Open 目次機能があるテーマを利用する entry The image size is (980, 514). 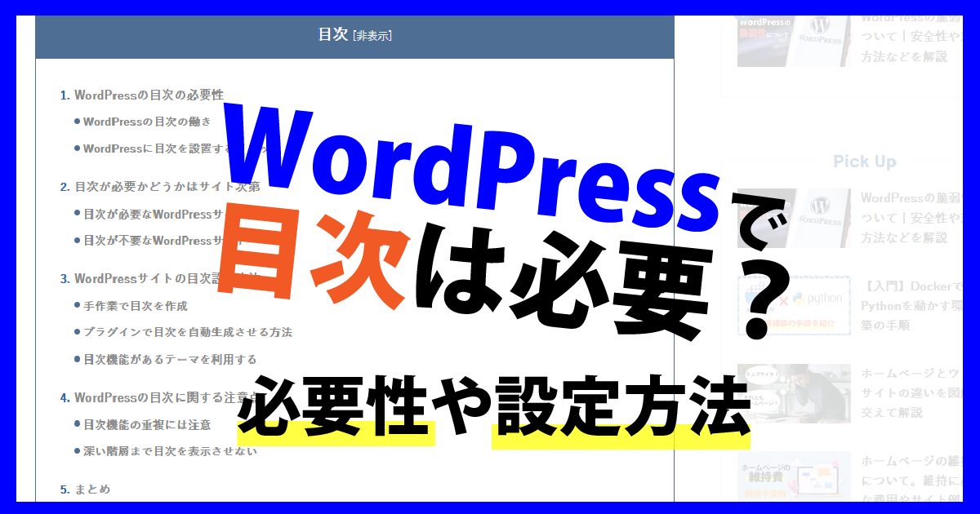[169, 359]
